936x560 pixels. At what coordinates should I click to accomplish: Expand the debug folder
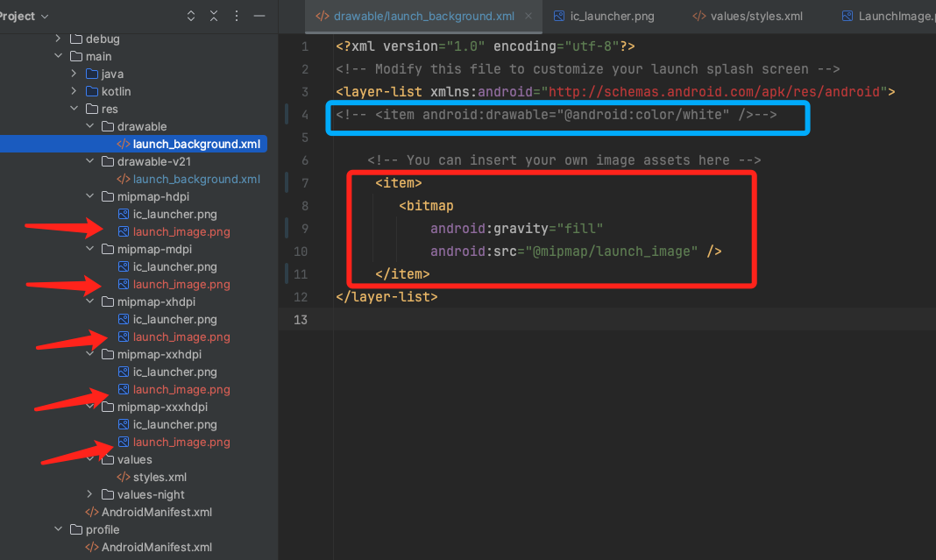pos(59,39)
